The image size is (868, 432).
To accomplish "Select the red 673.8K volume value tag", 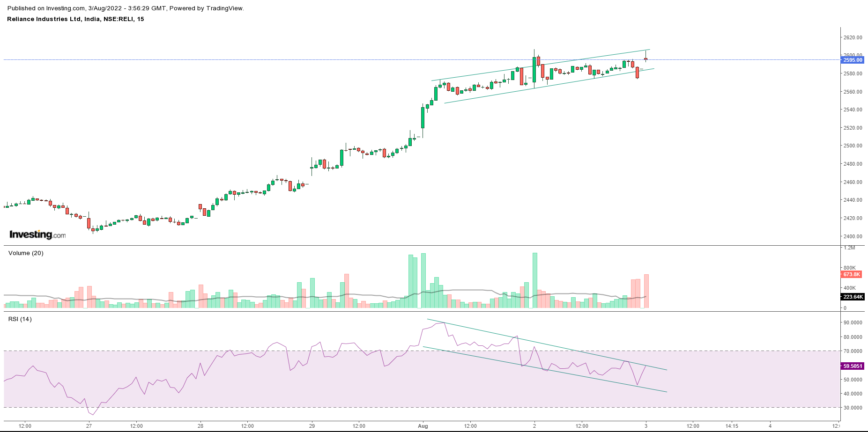I will (x=851, y=274).
